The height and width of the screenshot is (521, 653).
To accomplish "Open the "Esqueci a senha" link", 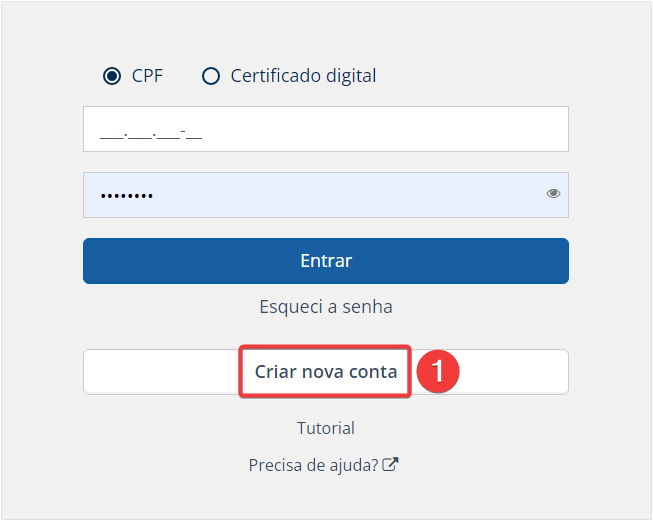I will click(326, 307).
